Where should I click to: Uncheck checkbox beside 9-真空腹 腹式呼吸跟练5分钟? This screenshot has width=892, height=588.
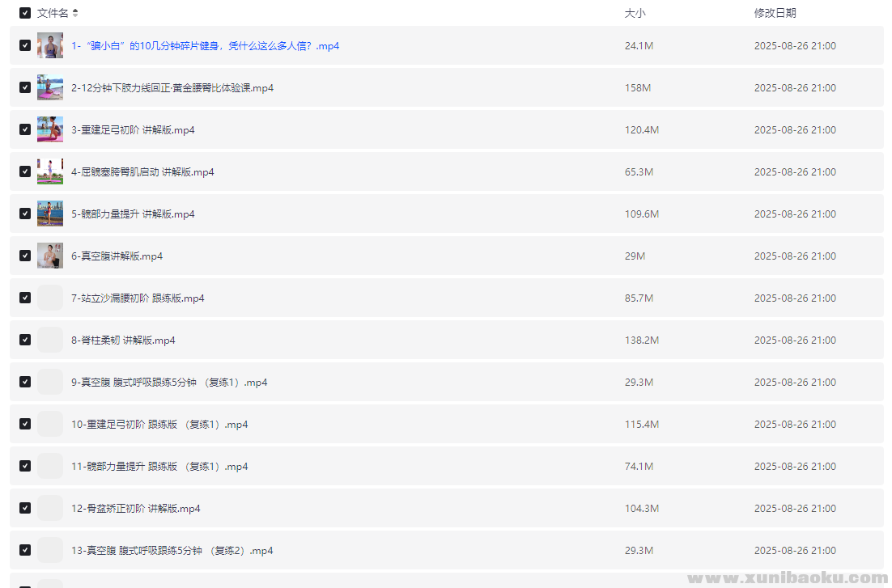(25, 383)
